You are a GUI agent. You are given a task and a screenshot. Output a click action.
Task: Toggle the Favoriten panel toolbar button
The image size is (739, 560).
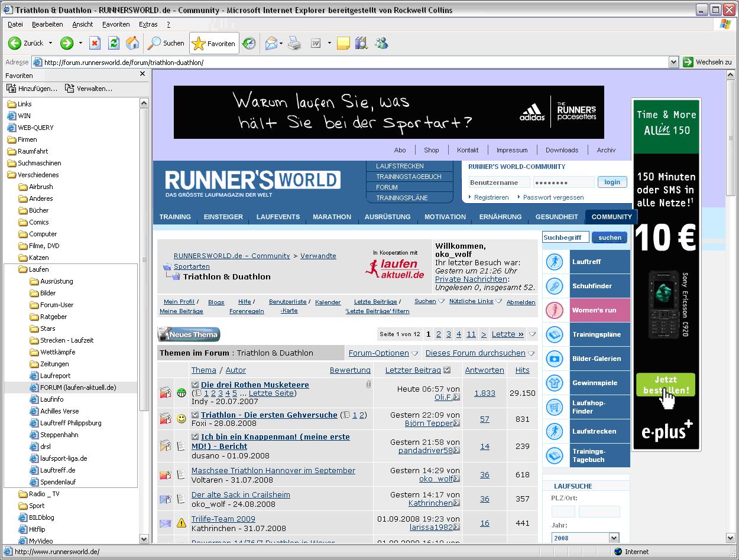click(214, 43)
